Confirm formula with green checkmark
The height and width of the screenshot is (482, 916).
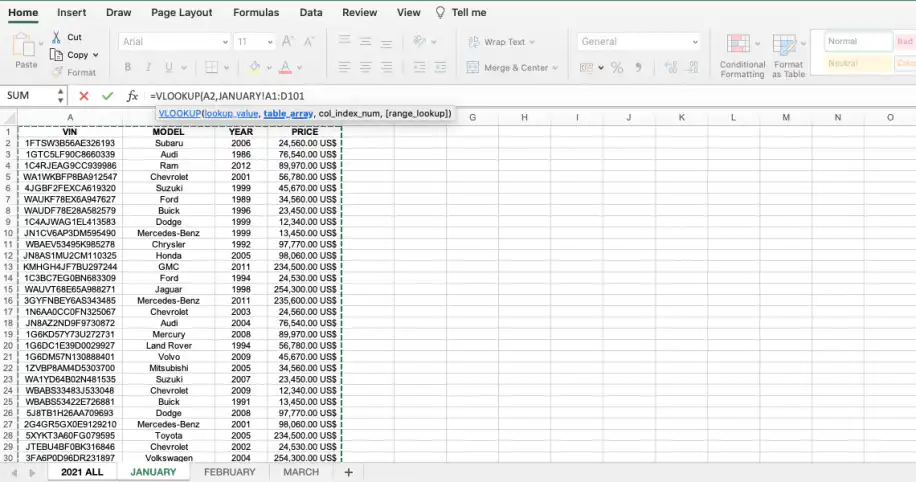click(107, 96)
